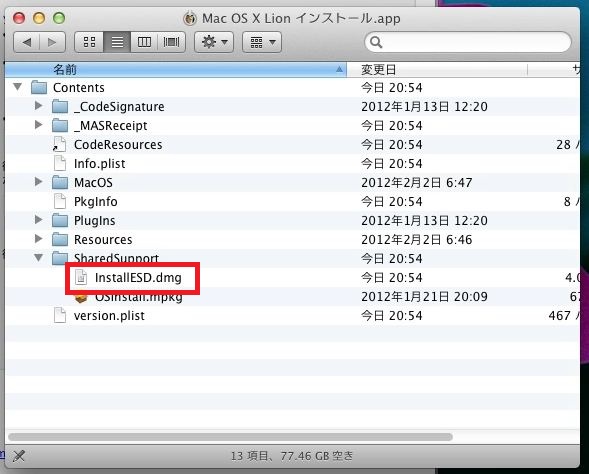
Task: Select the MacOS name text
Action: tap(93, 183)
